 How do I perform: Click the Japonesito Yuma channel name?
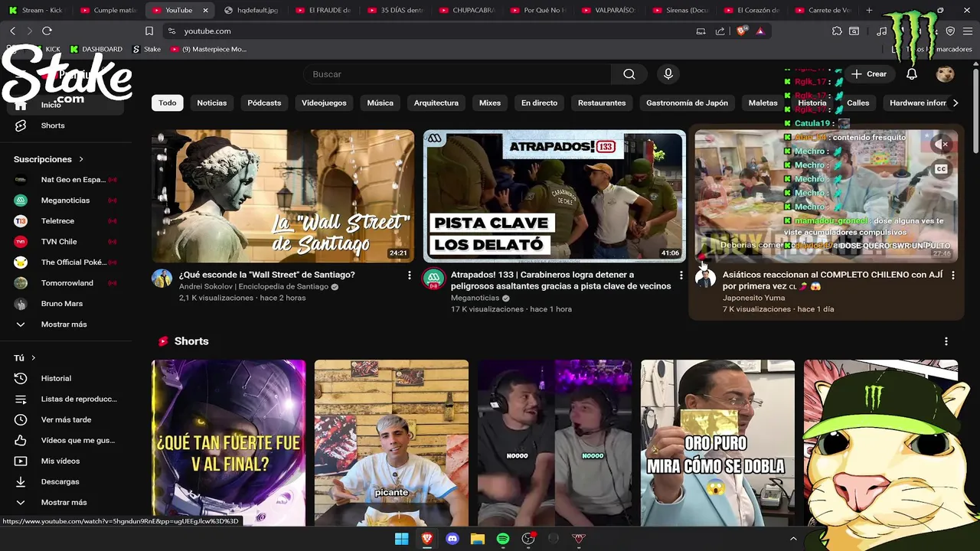pyautogui.click(x=753, y=298)
